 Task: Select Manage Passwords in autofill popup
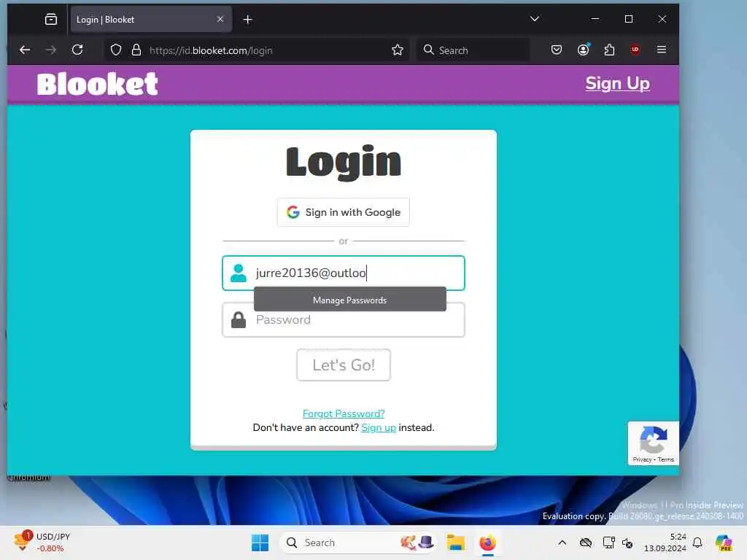350,300
